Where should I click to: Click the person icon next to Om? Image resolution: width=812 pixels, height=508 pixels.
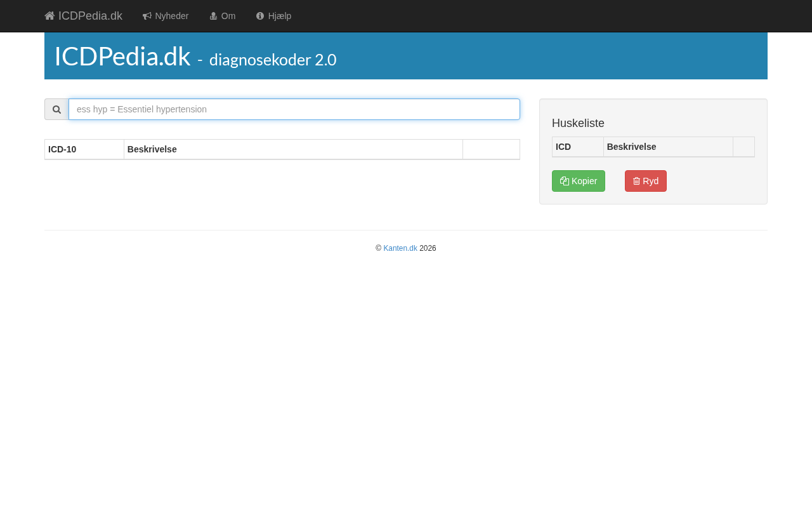point(214,16)
